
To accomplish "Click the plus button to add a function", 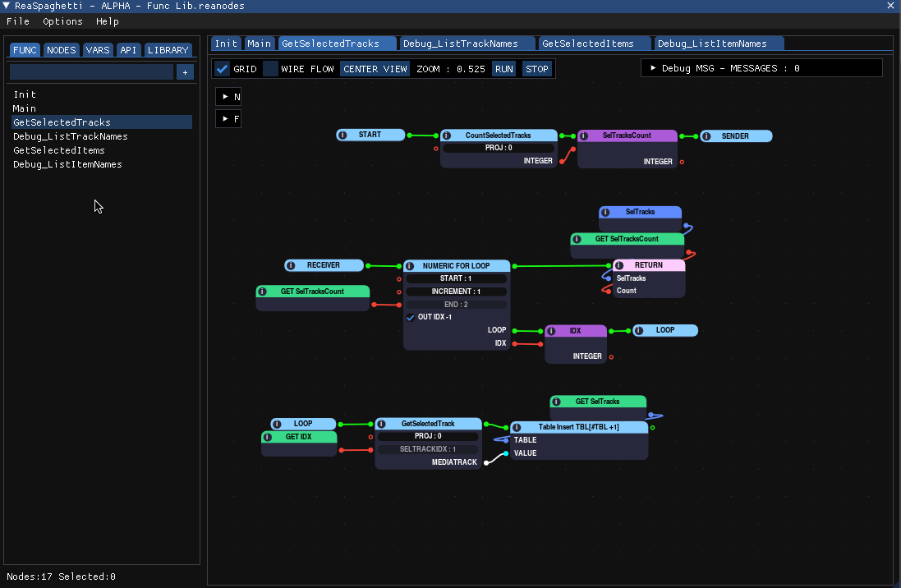I will (185, 72).
